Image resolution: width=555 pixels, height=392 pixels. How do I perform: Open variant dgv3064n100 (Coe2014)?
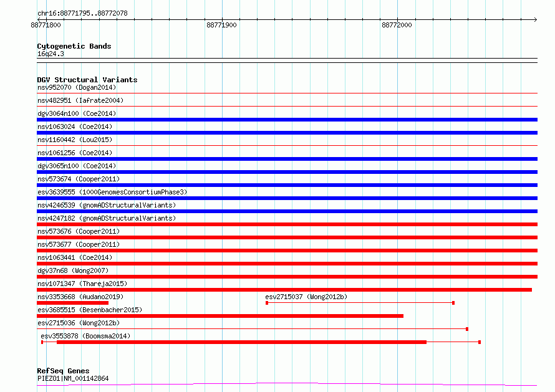point(77,113)
